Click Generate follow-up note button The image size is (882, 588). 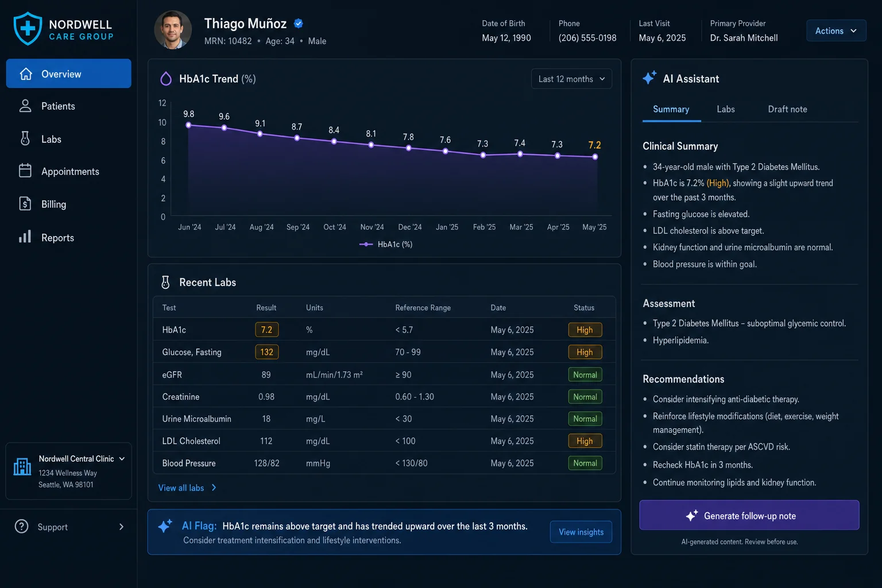click(x=749, y=515)
